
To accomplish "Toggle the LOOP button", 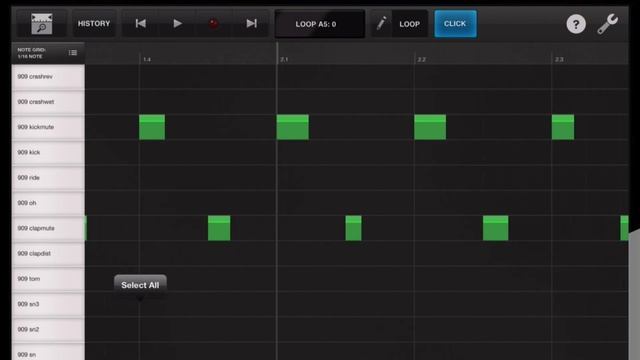I will tap(409, 24).
